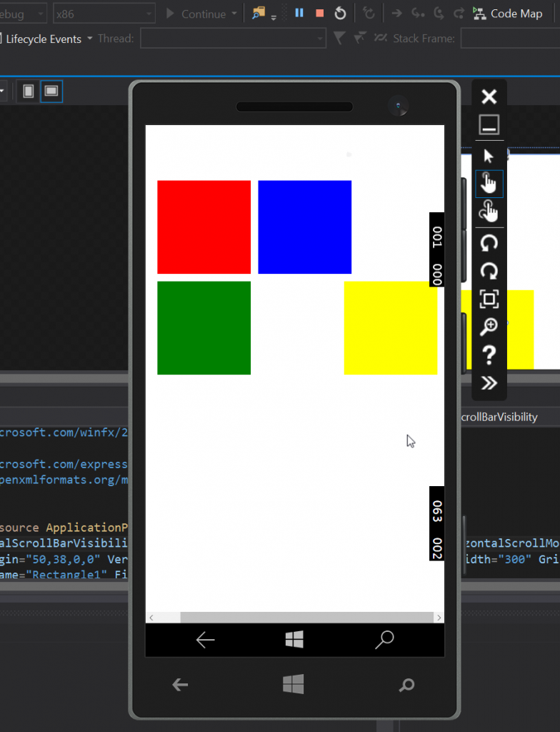Open emulator additional tools chevron
Image resolution: width=560 pixels, height=732 pixels.
(x=489, y=383)
